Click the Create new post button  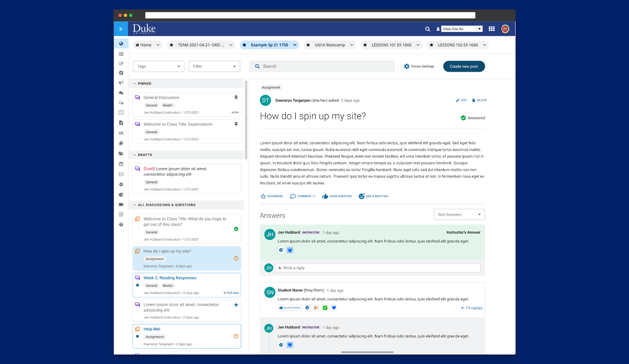[464, 66]
